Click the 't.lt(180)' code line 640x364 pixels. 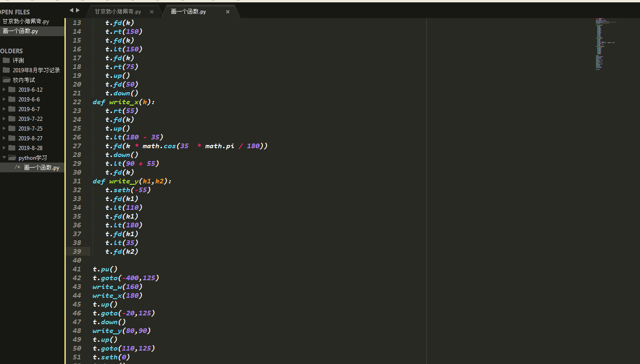124,225
